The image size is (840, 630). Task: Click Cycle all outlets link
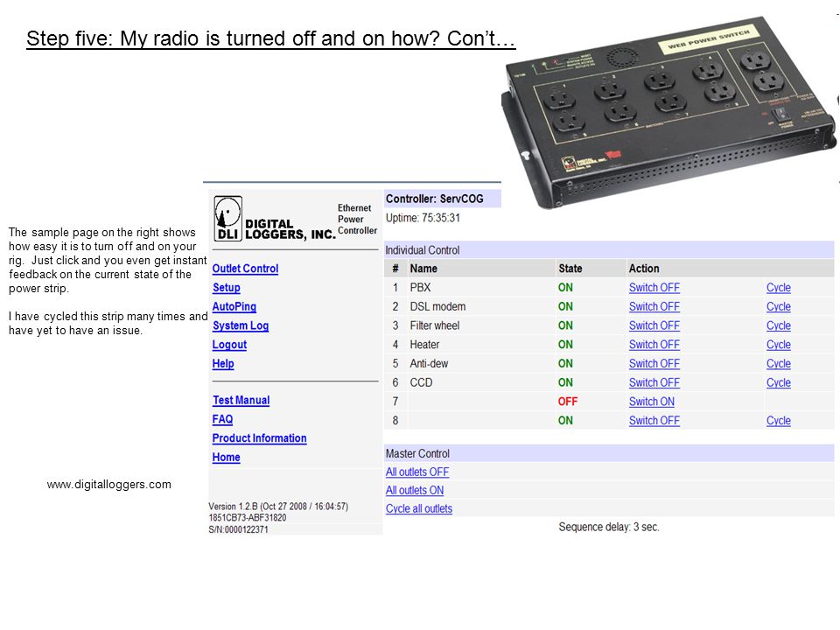[419, 509]
